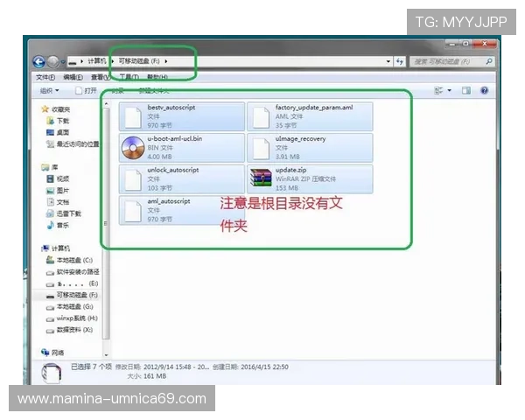Expand the address bar history dropdown
This screenshot has height=420, width=525.
[388, 61]
